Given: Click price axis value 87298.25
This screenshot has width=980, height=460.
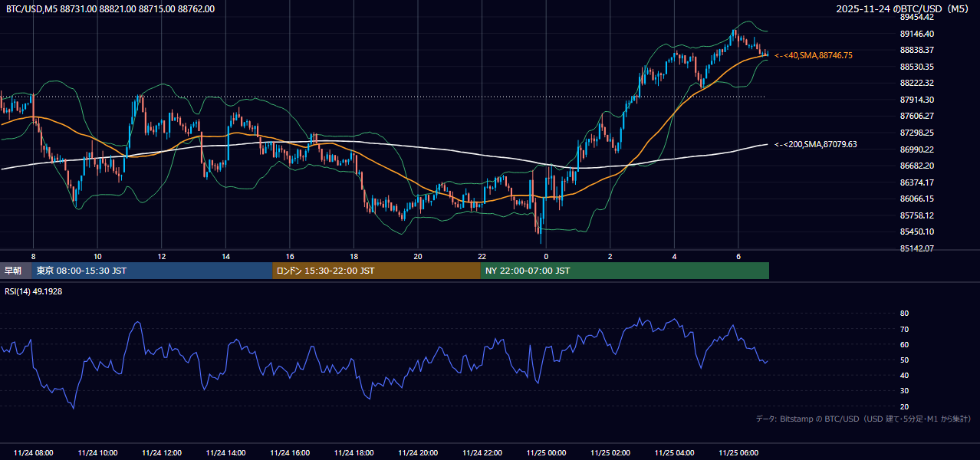Looking at the screenshot, I should click(916, 133).
